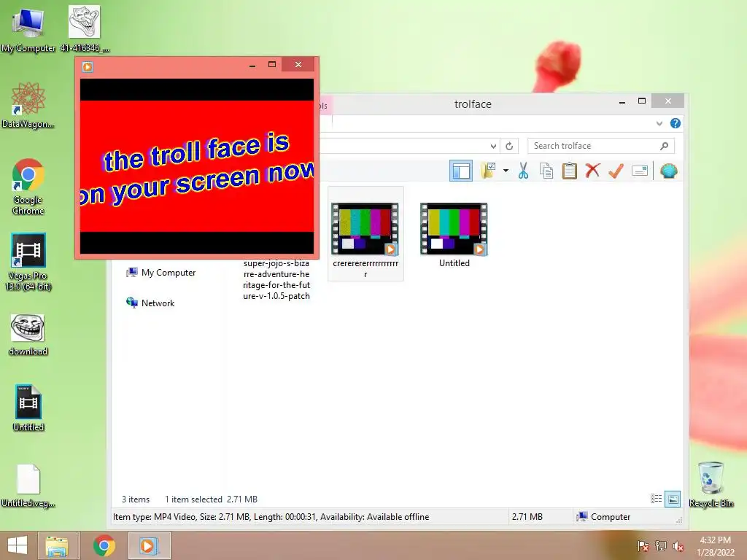Expand the ribbon with the chevron

[x=659, y=123]
